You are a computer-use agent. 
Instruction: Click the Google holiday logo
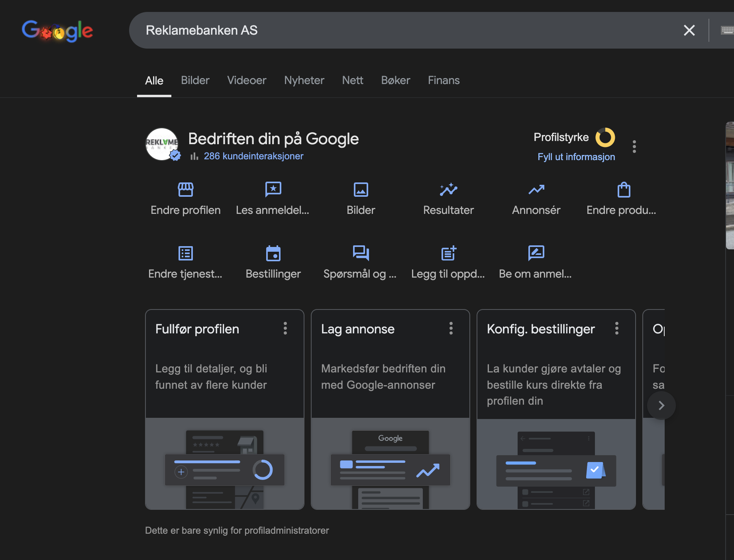[x=57, y=31]
